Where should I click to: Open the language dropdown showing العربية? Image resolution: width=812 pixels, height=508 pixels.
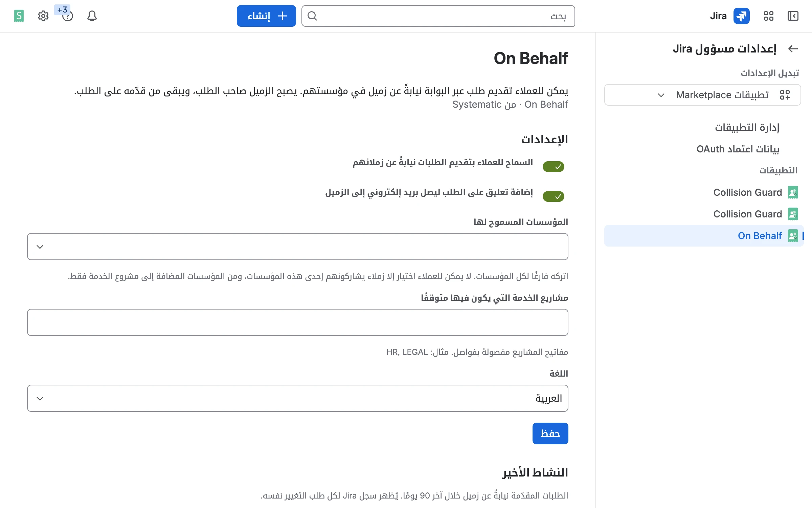click(297, 398)
